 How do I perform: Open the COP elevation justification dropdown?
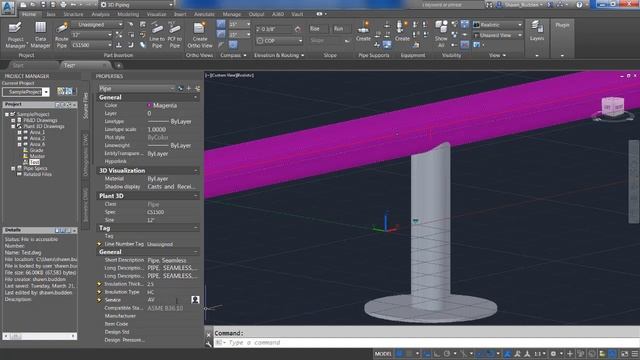click(280, 40)
